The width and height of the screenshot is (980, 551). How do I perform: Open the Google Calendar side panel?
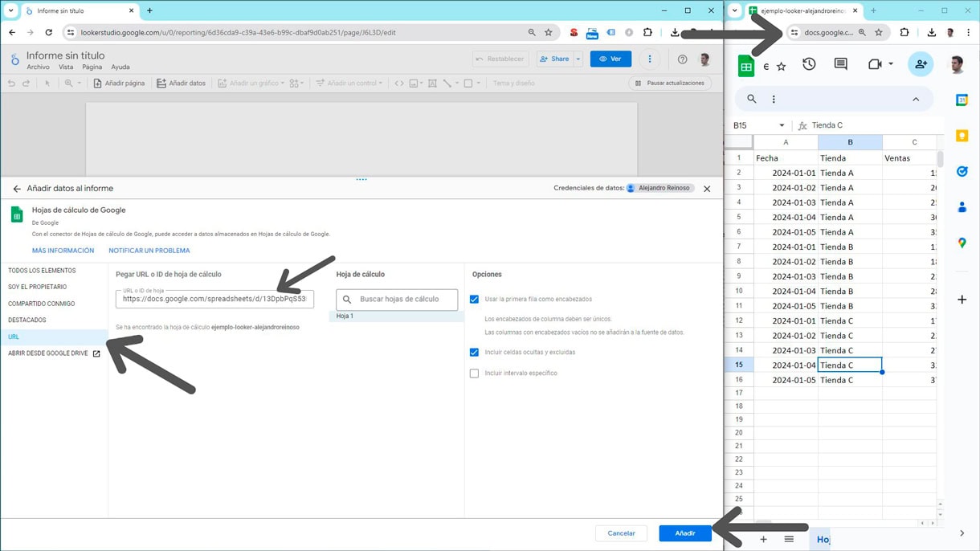coord(962,100)
